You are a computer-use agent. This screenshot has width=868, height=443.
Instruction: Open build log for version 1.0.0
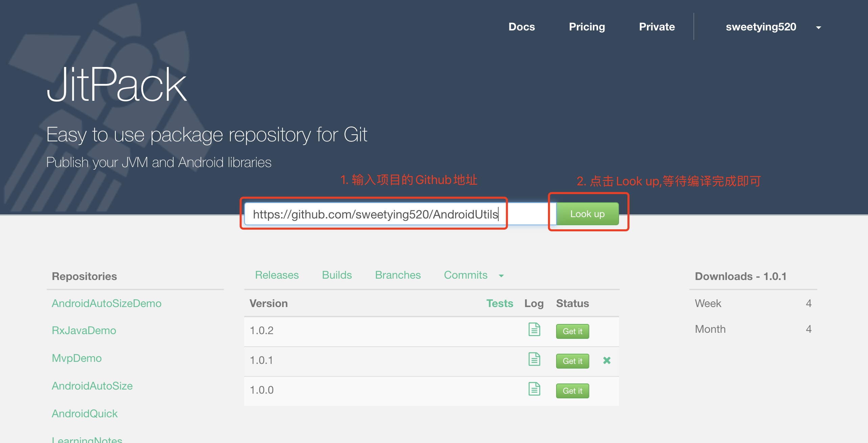tap(534, 389)
